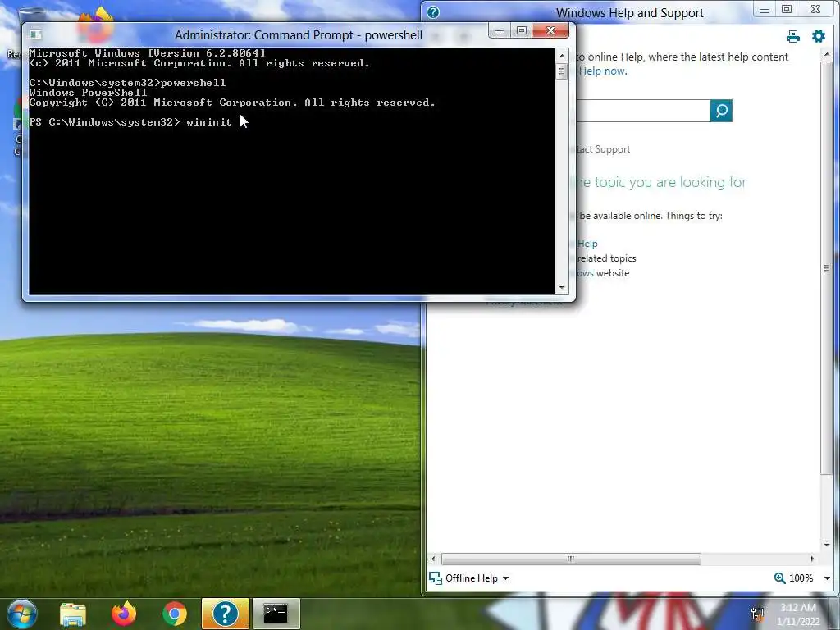Click the 'C:\Windows\system32>powershell' line
The image size is (840, 630).
(x=127, y=83)
